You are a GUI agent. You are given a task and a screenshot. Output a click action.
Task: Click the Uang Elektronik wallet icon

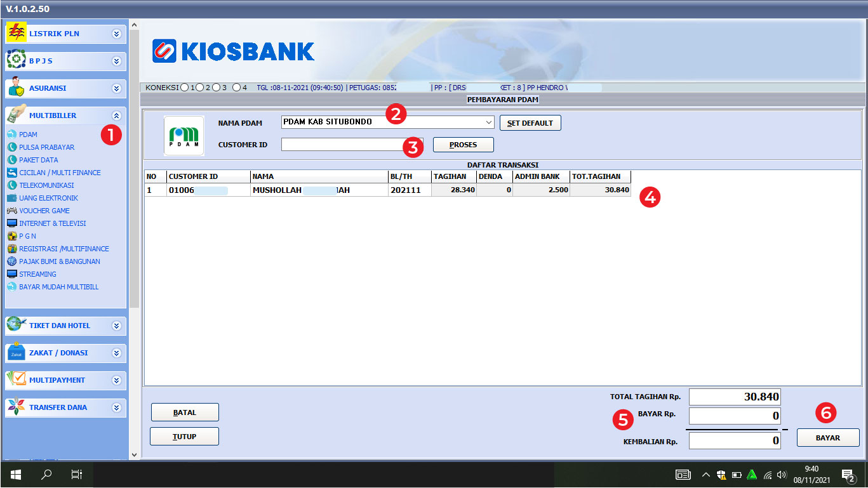coord(11,198)
